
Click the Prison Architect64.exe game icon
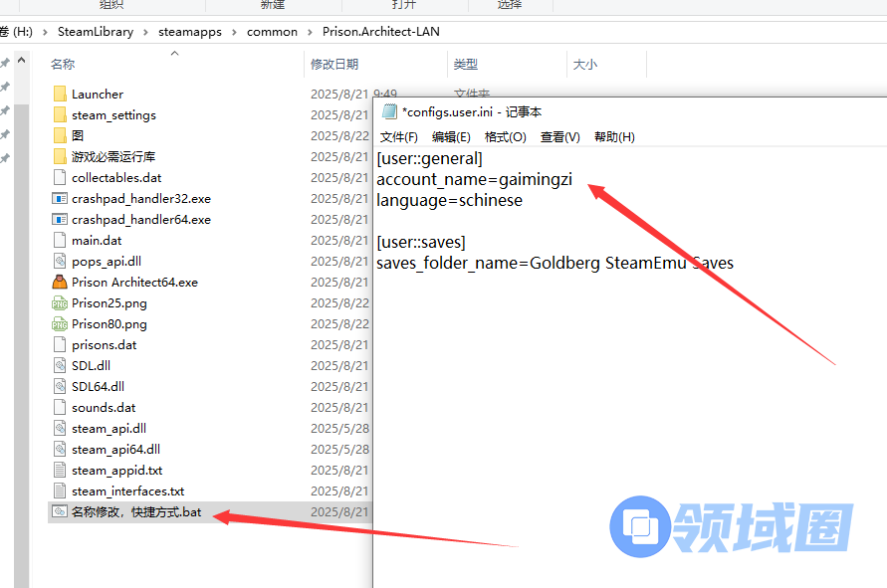click(59, 283)
